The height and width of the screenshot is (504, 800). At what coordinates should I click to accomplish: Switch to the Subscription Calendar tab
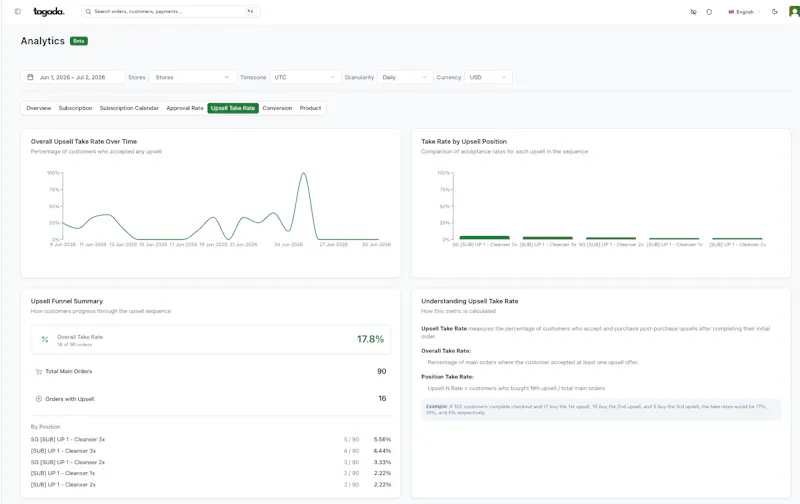tap(129, 108)
